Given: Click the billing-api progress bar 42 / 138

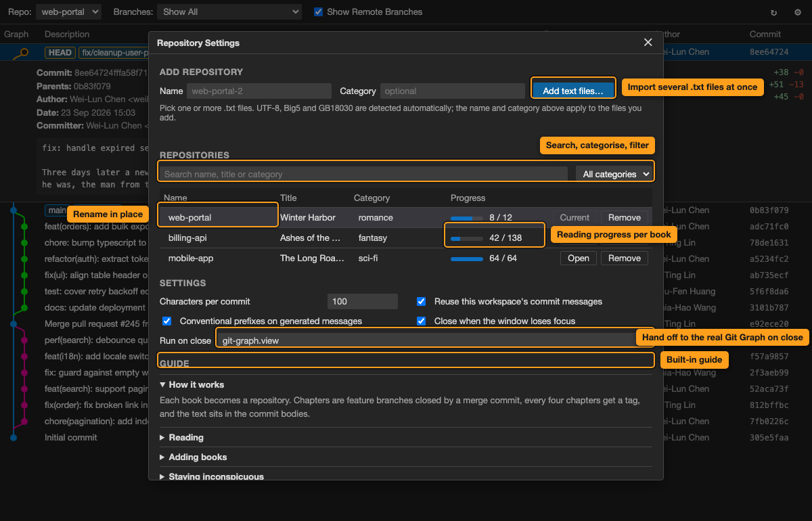Looking at the screenshot, I should point(467,238).
